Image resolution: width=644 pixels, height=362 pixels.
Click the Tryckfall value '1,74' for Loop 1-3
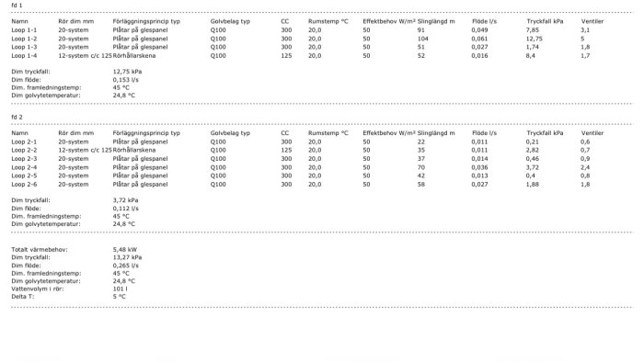point(533,47)
